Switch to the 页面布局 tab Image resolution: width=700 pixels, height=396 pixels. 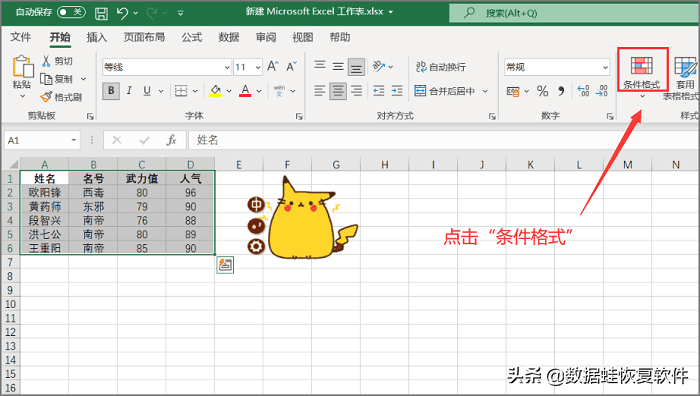(144, 37)
